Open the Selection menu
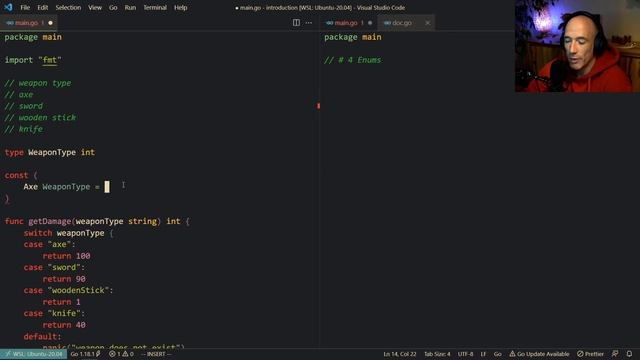Viewport: 640px width, 360px height. click(68, 7)
